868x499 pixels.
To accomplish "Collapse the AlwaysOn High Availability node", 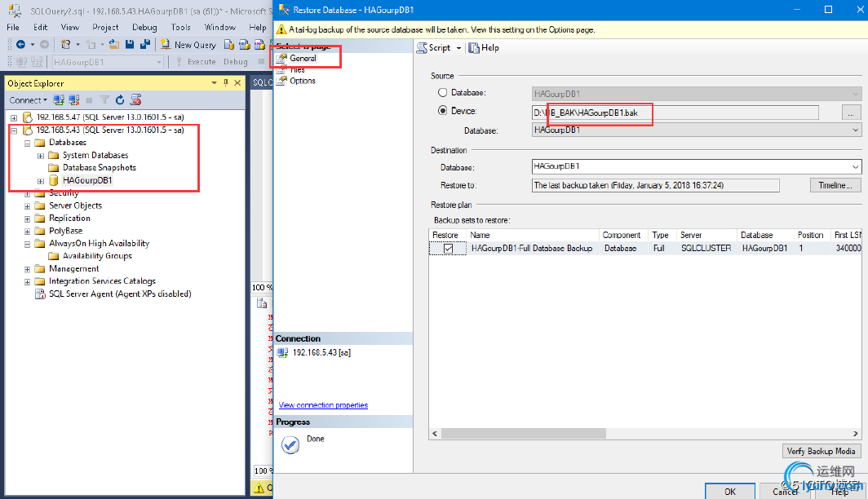I will tap(27, 244).
